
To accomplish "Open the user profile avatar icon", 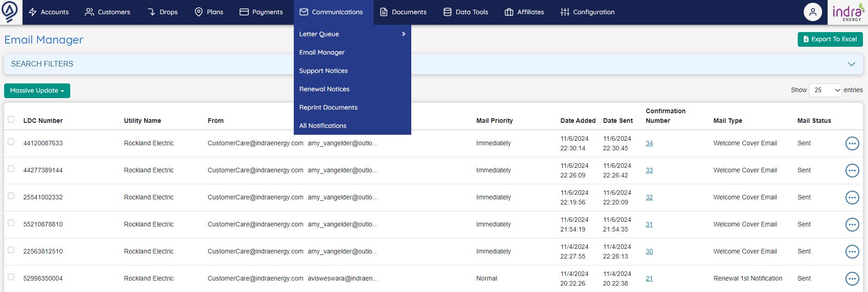I will click(x=813, y=12).
